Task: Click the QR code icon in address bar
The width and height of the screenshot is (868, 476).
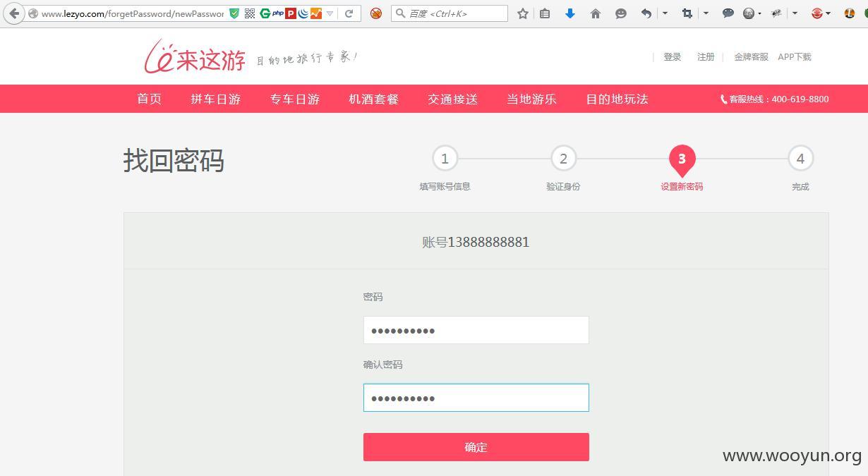Action: point(250,13)
